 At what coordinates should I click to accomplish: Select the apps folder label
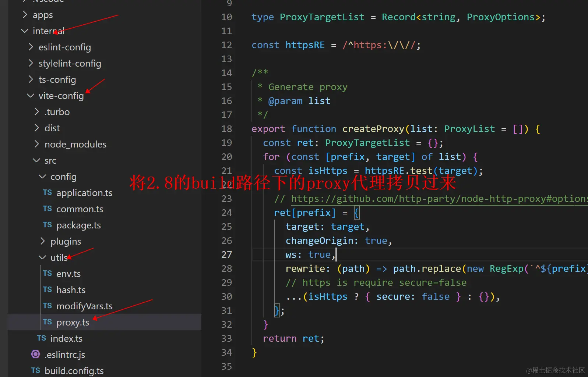click(x=43, y=15)
